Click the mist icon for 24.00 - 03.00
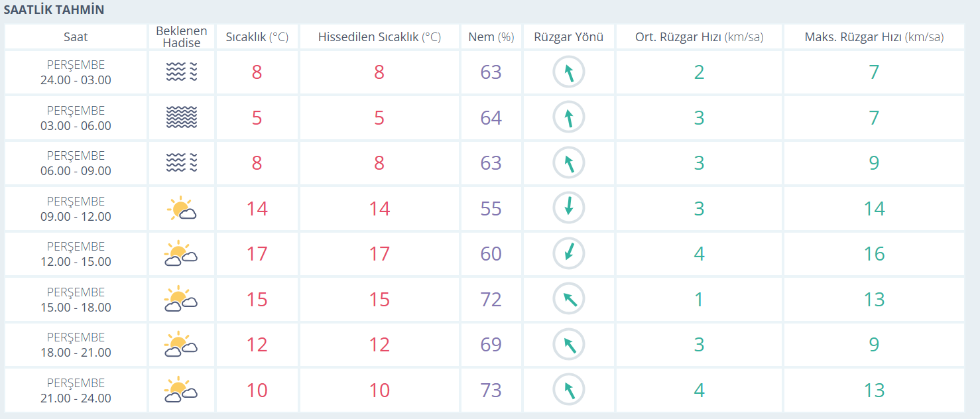980x419 pixels. point(181,72)
